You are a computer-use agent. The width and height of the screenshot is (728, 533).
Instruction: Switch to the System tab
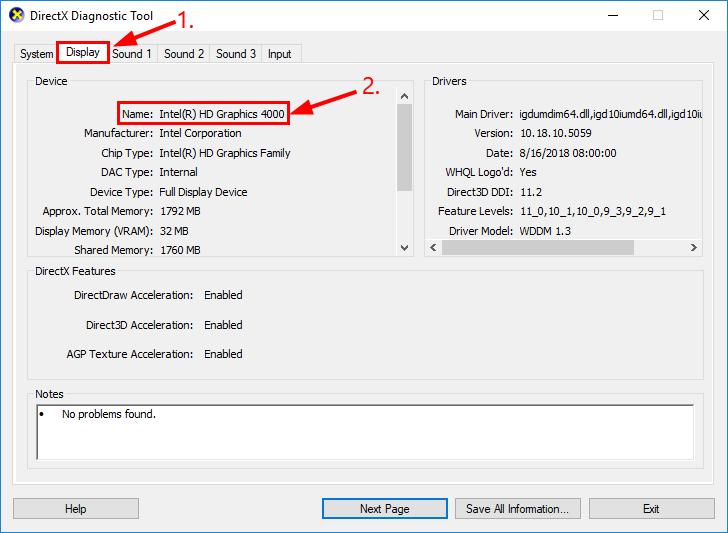click(x=36, y=54)
